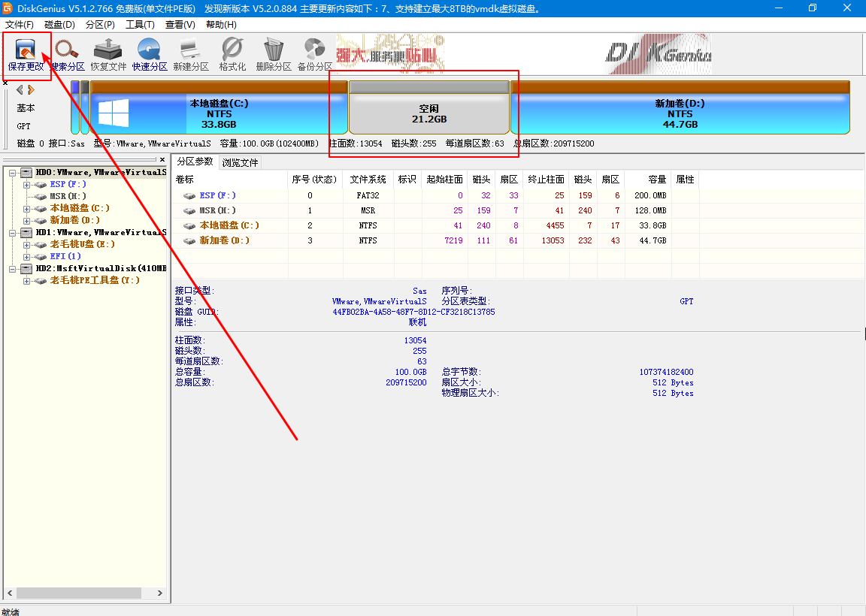This screenshot has width=866, height=616.
Task: Select the MSR(H:) row in partition table
Action: [436, 210]
